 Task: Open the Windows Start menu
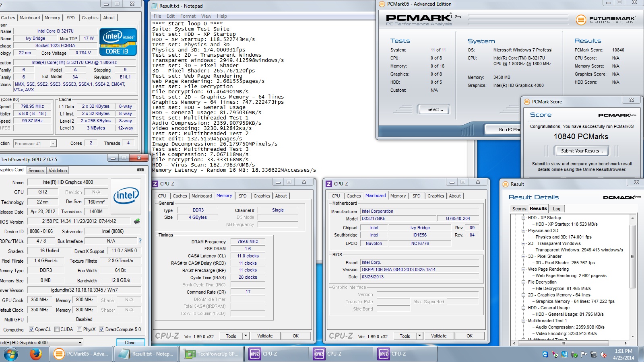point(11,354)
